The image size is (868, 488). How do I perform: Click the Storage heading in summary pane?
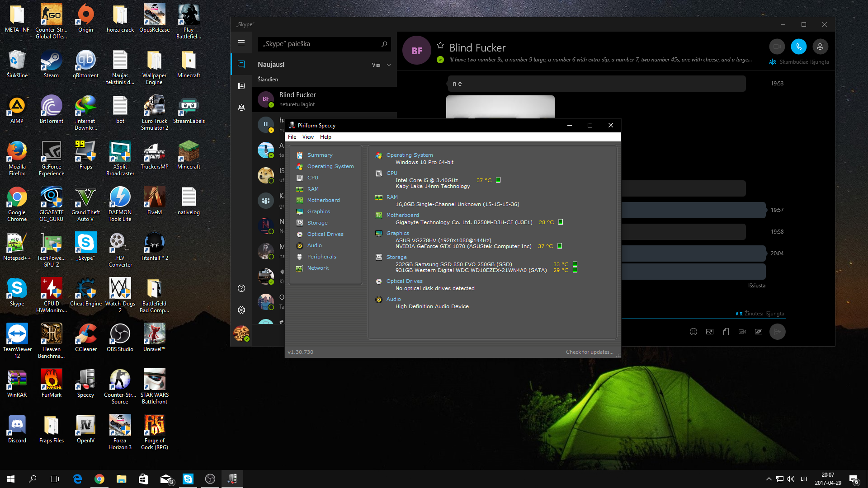396,257
